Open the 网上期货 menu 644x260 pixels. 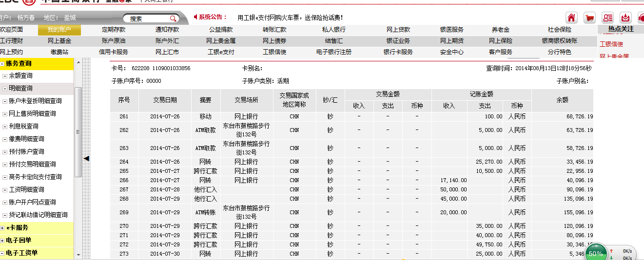click(x=451, y=41)
